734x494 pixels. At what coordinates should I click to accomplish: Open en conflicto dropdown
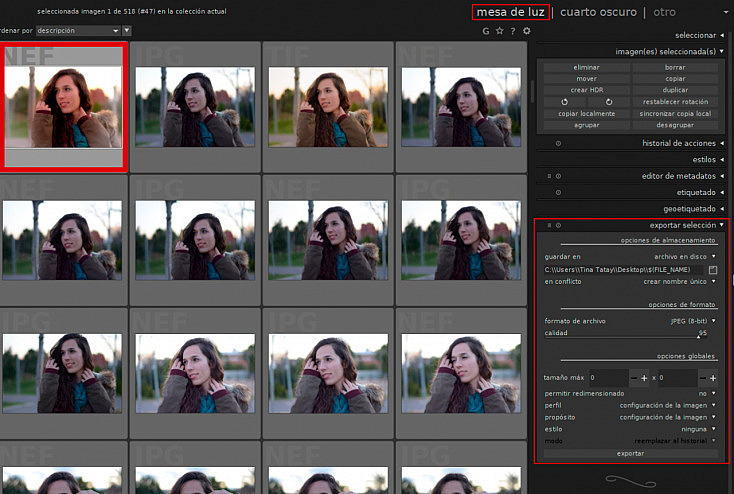coord(630,281)
